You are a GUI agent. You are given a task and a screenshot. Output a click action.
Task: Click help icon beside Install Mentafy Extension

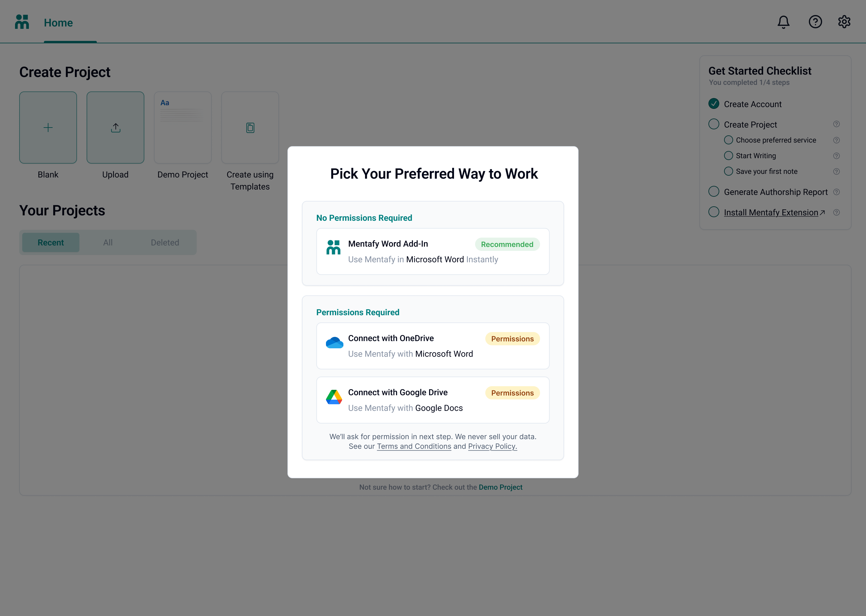837,212
